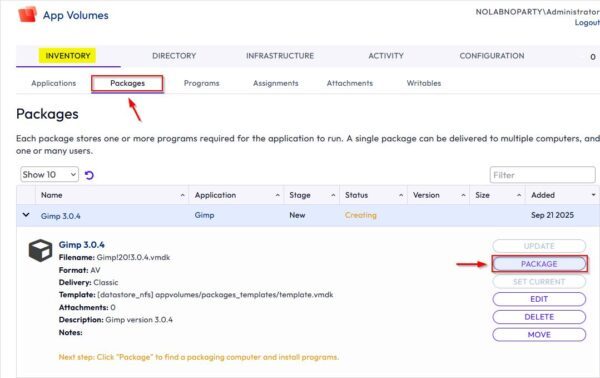The width and height of the screenshot is (600, 378).
Task: Click the 'New' stage cell
Action: (297, 215)
